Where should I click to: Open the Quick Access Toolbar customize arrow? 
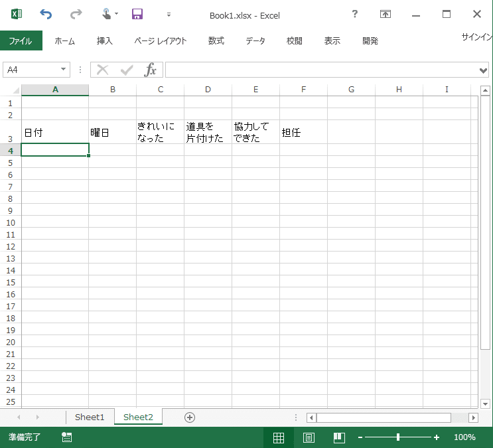tap(169, 15)
